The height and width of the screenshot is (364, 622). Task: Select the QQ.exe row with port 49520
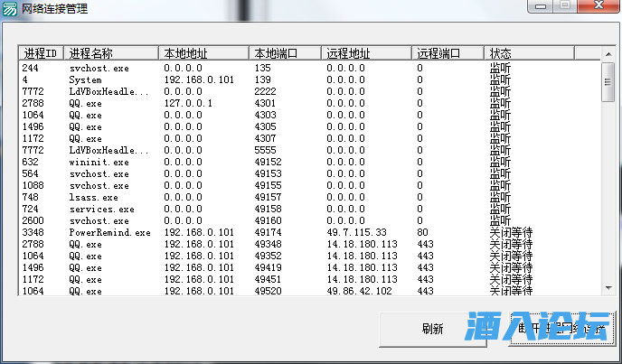[309, 291]
